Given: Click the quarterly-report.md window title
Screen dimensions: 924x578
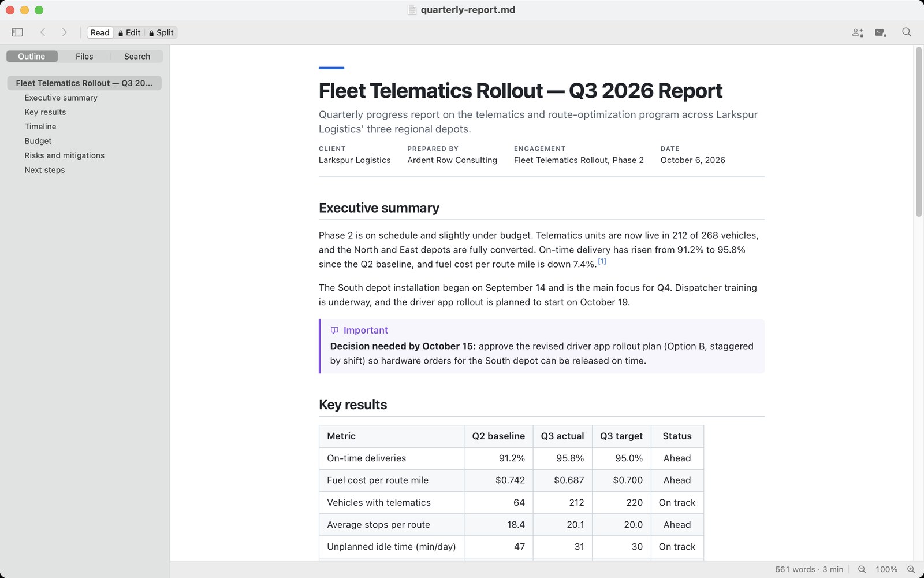Looking at the screenshot, I should pos(468,10).
